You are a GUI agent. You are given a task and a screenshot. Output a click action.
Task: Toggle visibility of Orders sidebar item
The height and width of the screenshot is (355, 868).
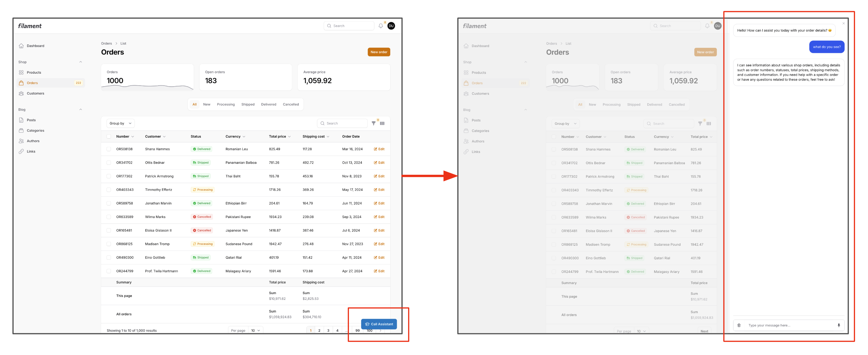[32, 83]
